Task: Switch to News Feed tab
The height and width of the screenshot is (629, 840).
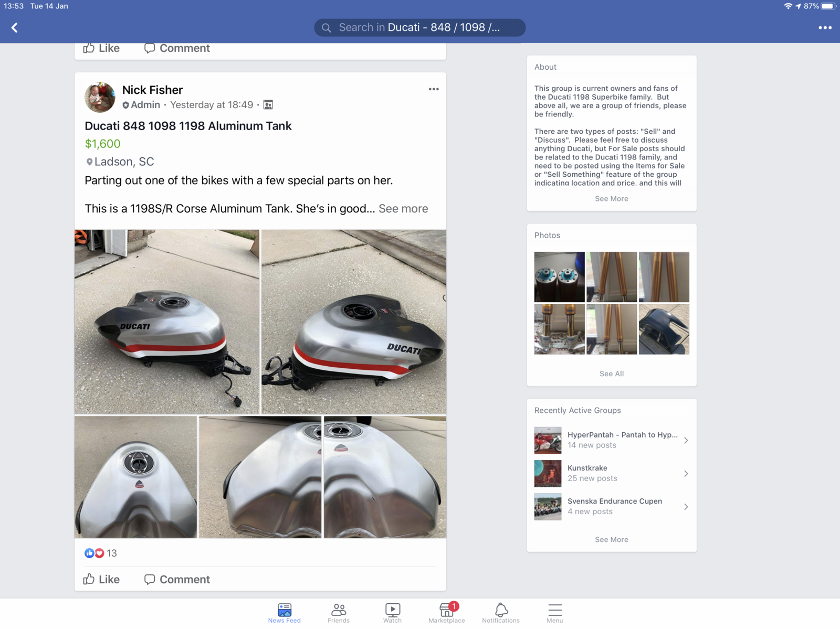Action: (x=285, y=613)
